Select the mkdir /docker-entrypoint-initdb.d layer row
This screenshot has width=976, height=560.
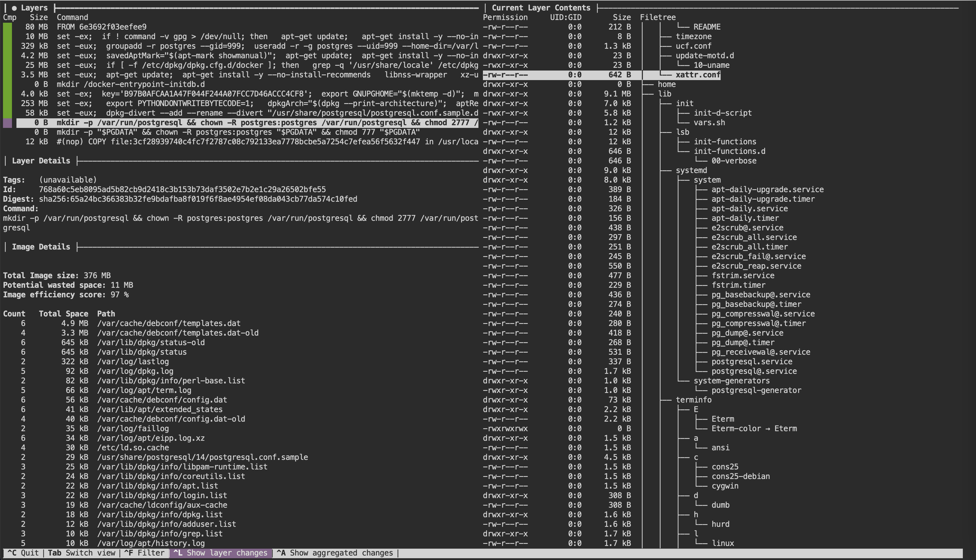tap(130, 84)
